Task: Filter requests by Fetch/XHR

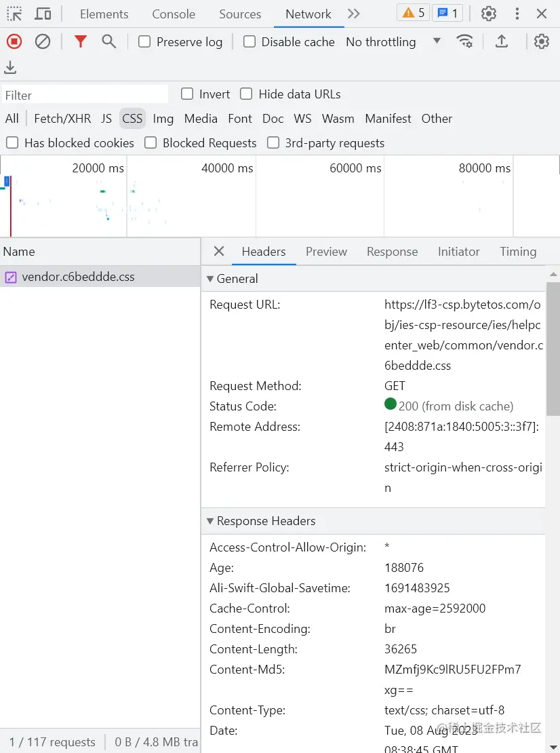Action: click(62, 119)
